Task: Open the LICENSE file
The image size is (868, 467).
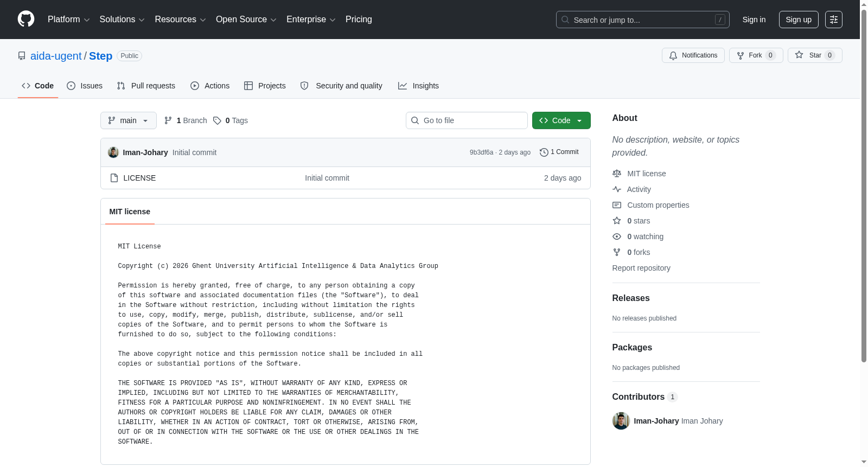Action: pos(139,178)
